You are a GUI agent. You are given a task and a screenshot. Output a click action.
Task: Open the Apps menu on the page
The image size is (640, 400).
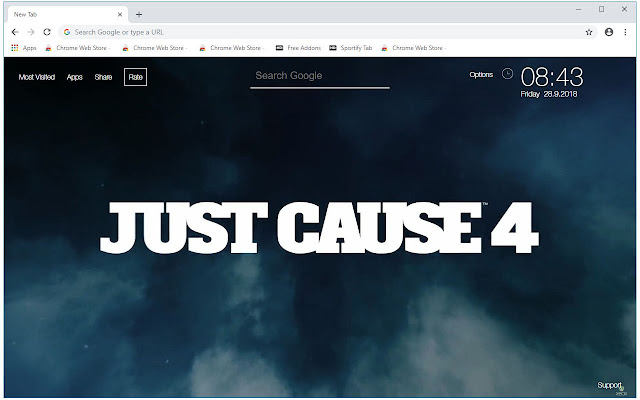pyautogui.click(x=75, y=77)
